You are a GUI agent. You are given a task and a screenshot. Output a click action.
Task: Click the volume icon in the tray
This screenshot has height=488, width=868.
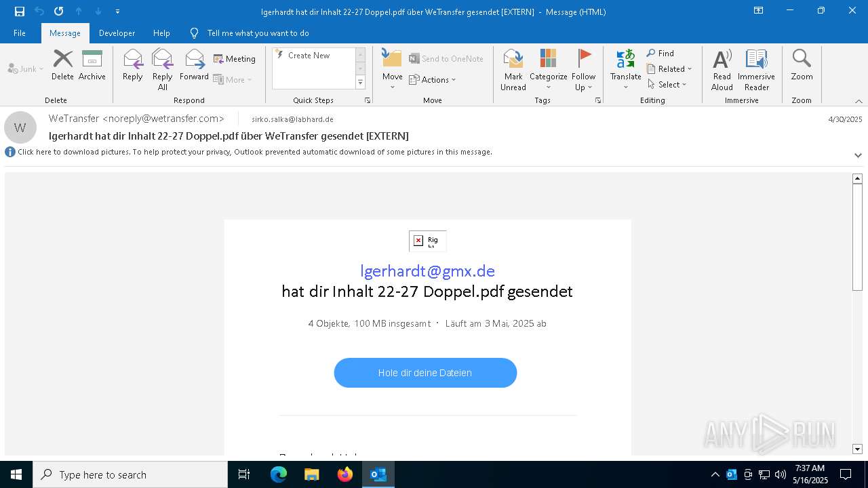point(780,474)
